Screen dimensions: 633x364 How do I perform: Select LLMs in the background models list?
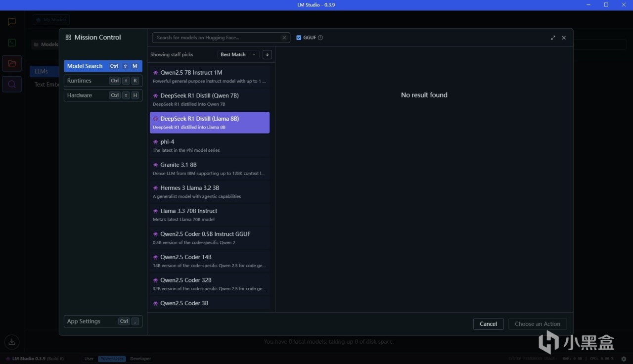coord(45,71)
